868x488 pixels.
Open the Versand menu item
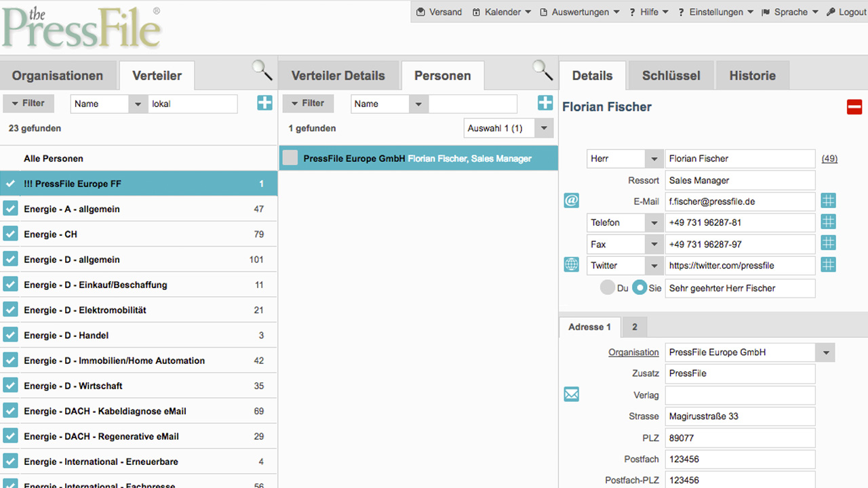[x=439, y=12]
